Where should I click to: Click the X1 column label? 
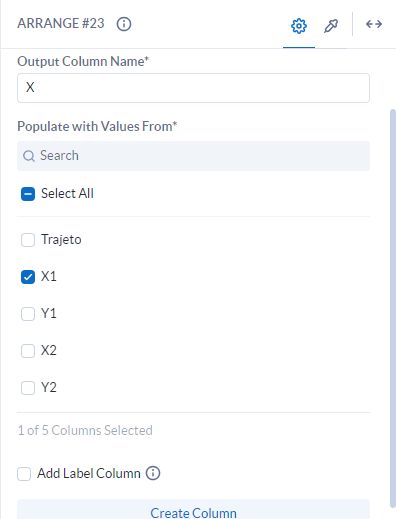pyautogui.click(x=49, y=276)
